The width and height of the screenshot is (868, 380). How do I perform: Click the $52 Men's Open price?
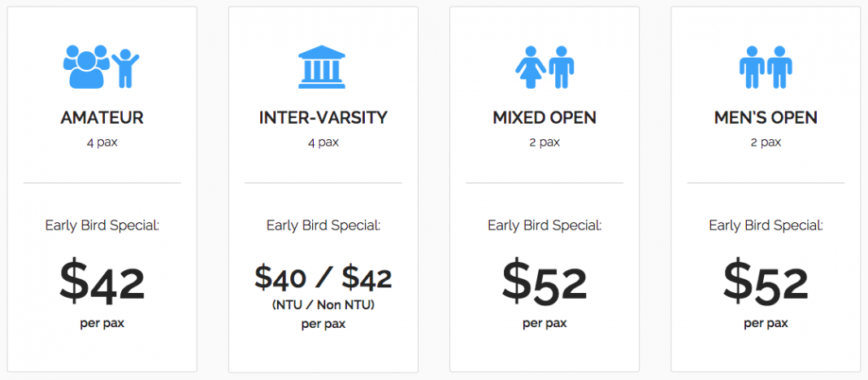pos(766,283)
